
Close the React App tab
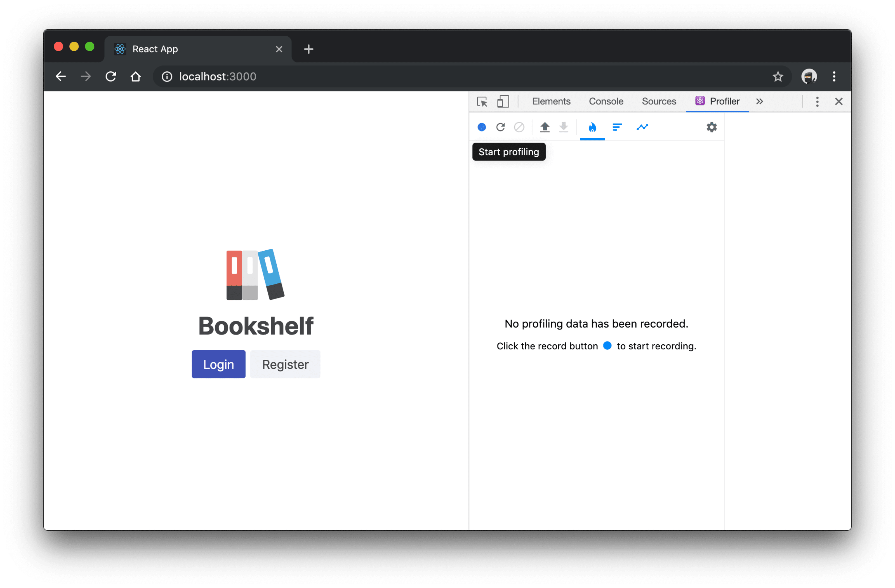pyautogui.click(x=279, y=49)
